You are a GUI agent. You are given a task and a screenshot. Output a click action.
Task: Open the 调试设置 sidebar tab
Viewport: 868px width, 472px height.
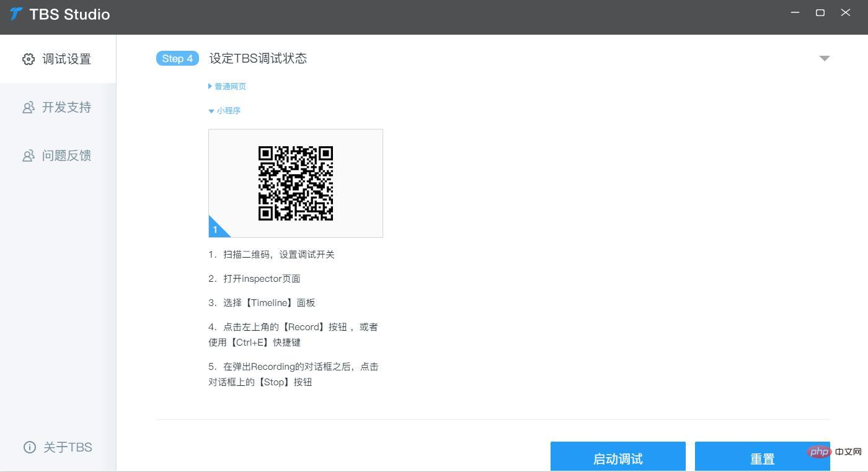pyautogui.click(x=58, y=59)
